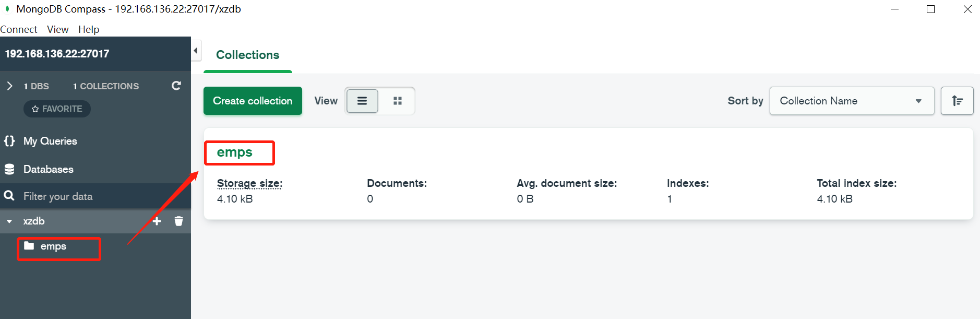Open Databases in sidebar
Image resolution: width=980 pixels, height=319 pixels.
pyautogui.click(x=48, y=169)
